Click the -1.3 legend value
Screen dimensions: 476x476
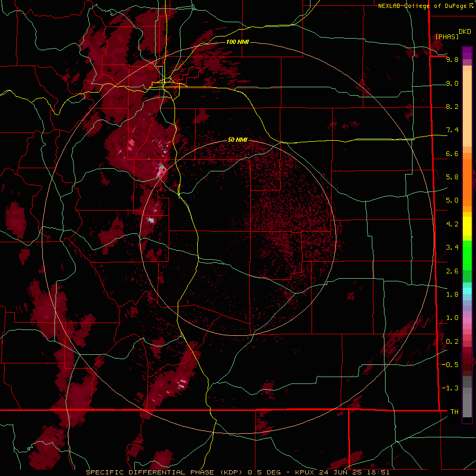(450, 388)
